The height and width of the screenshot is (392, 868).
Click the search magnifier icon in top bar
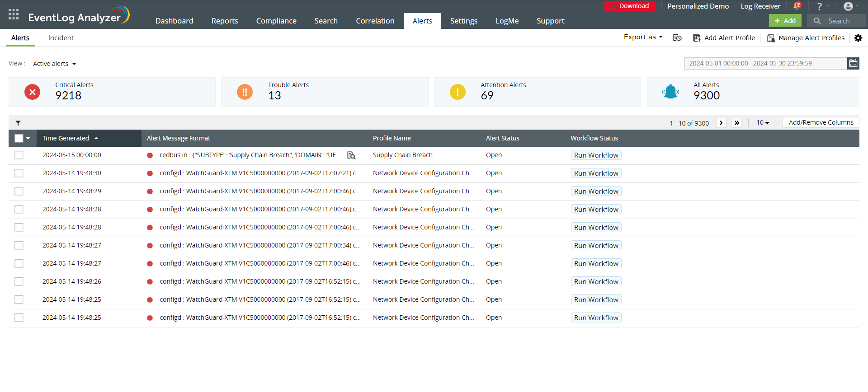817,21
